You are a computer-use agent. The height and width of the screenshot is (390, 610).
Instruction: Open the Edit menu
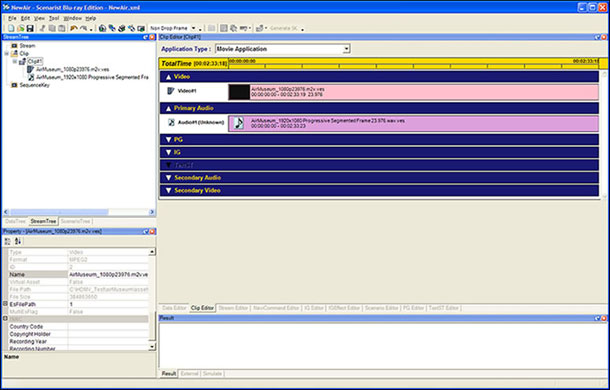click(25, 18)
